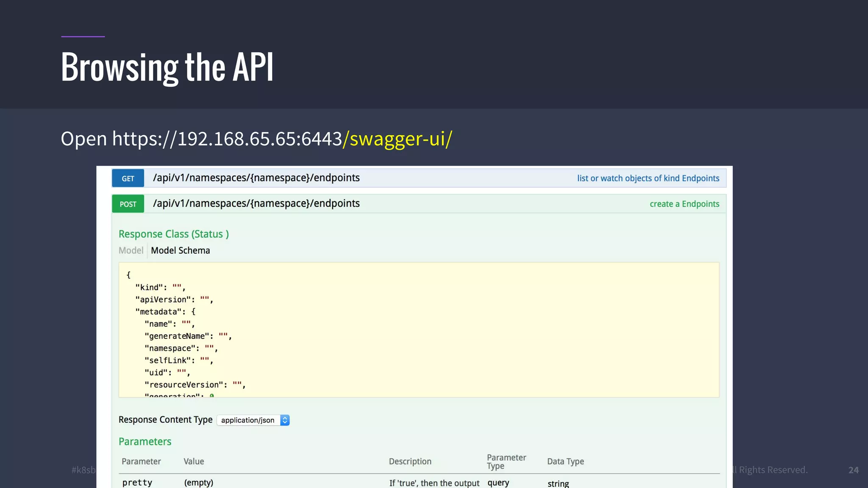The image size is (868, 488).
Task: Click the Parameters section heading
Action: 145,442
